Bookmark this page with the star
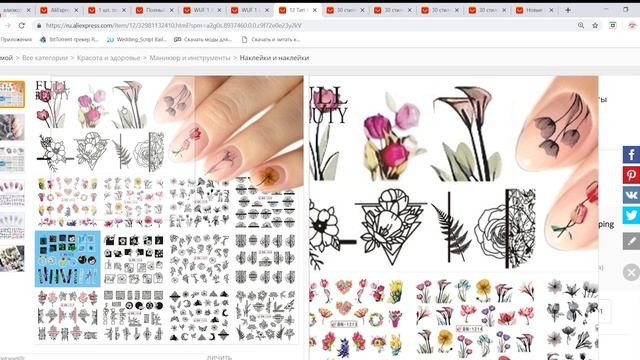The height and width of the screenshot is (360, 640). click(x=595, y=25)
